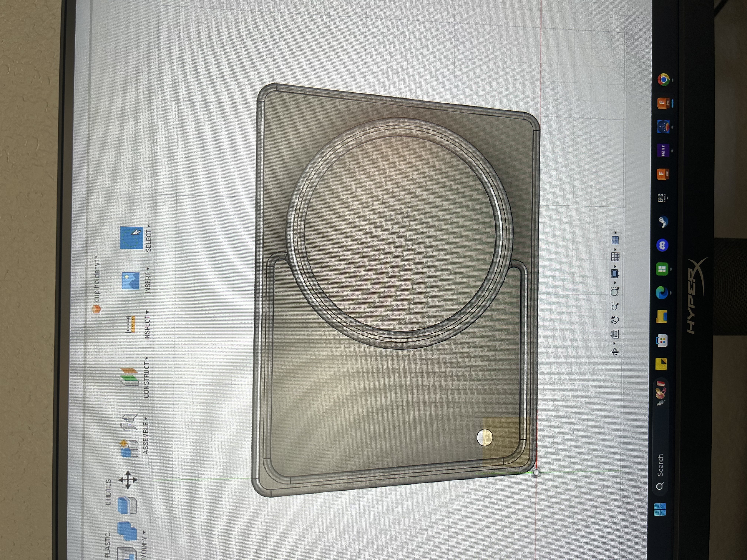Screen dimensions: 747x560
Task: Switch to the PLASTIC tab
Action: pyautogui.click(x=107, y=545)
